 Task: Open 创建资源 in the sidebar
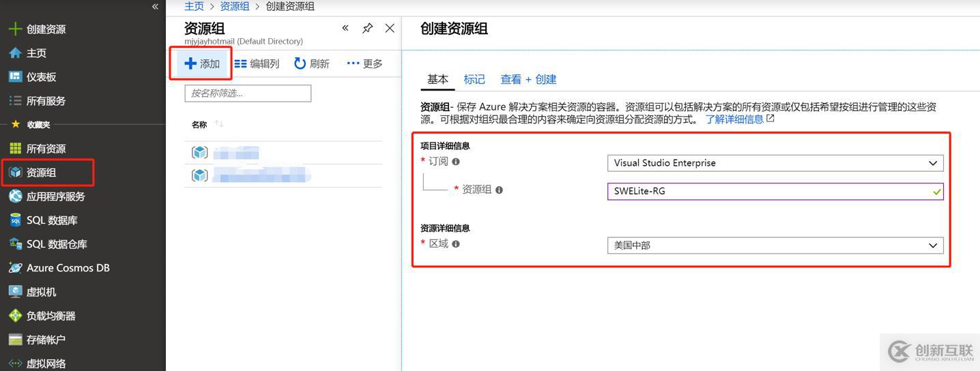46,29
